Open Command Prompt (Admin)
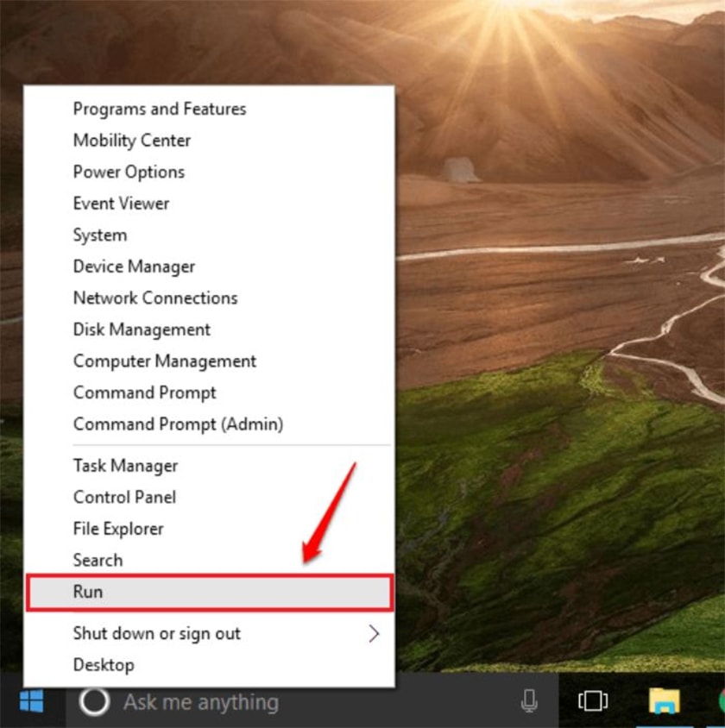 tap(178, 424)
